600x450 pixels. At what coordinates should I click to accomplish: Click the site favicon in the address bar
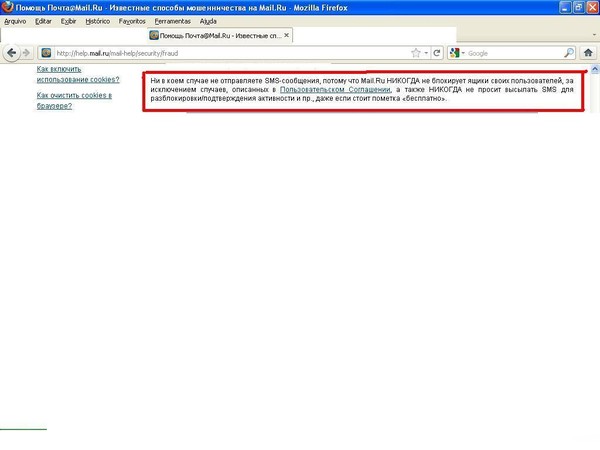(x=46, y=53)
